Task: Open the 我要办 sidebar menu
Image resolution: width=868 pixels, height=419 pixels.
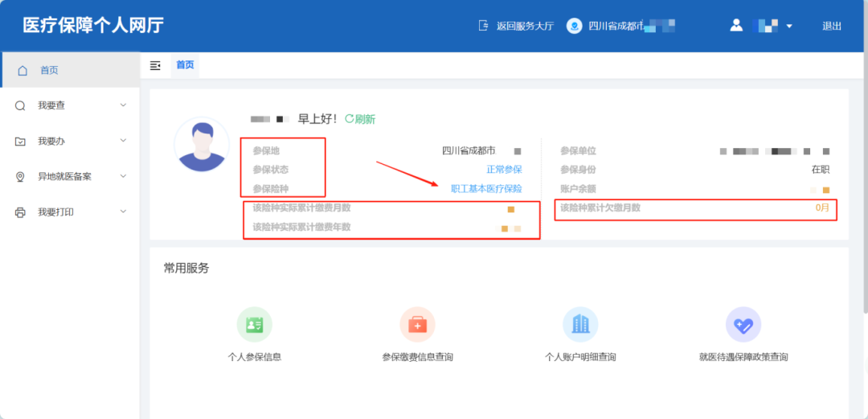Action: [x=70, y=142]
